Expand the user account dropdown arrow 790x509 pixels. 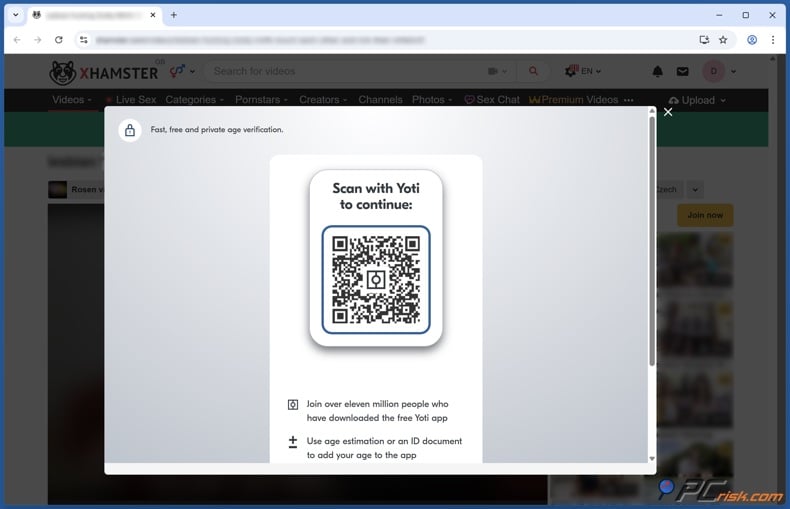coord(734,72)
